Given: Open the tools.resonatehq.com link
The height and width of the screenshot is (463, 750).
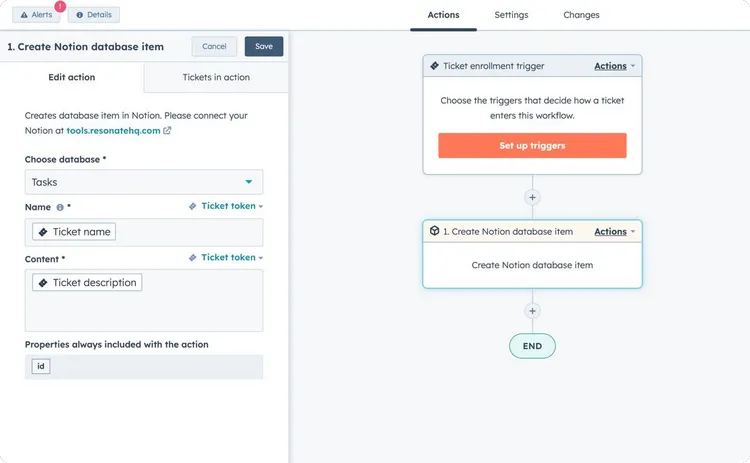Looking at the screenshot, I should 113,130.
